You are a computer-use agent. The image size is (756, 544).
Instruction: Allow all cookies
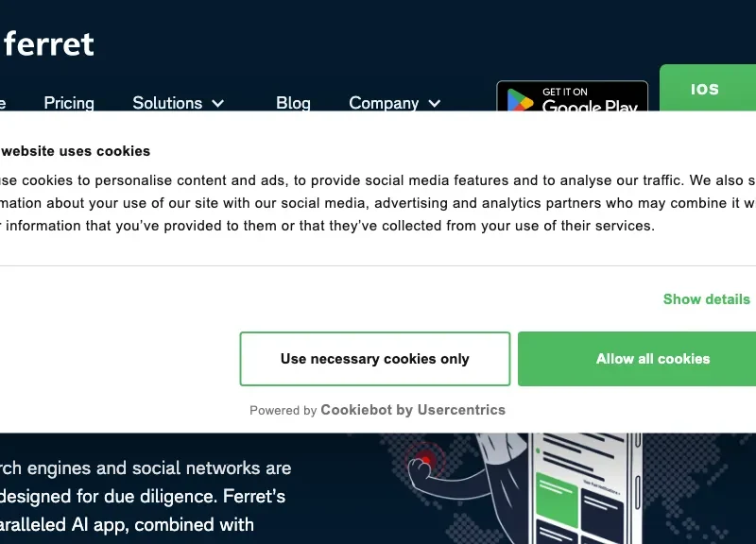click(x=637, y=359)
